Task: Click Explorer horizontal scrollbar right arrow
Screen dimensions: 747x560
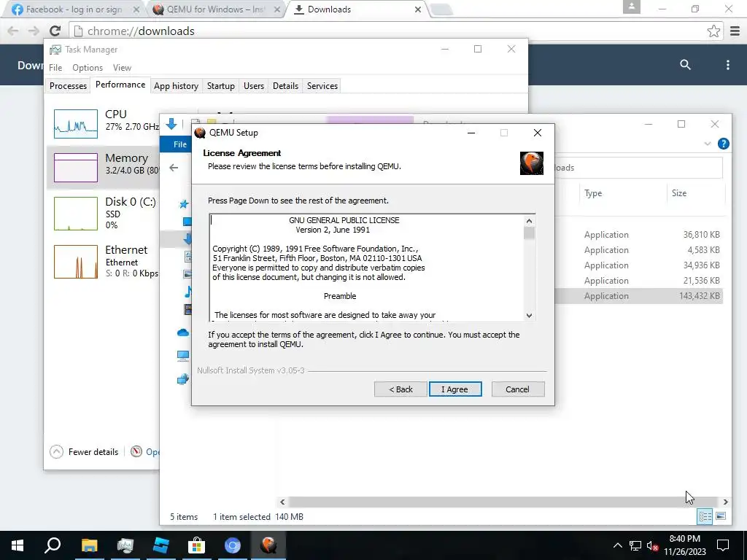Action: (x=725, y=502)
